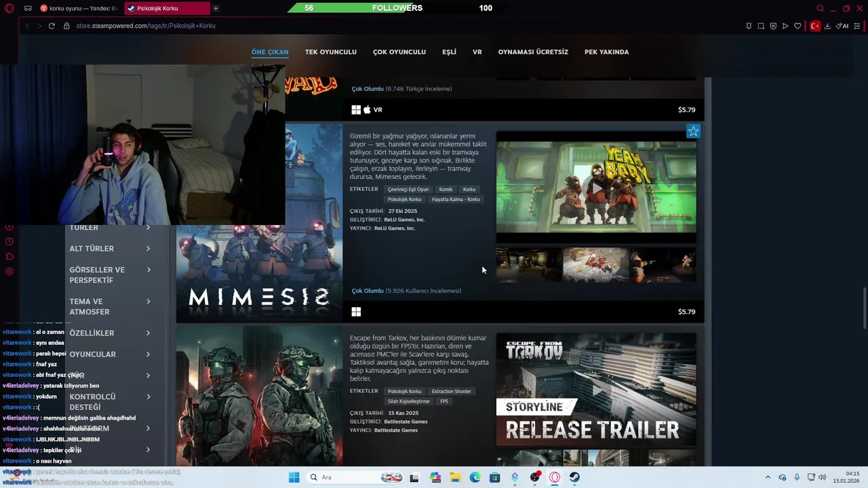The image size is (868, 488).
Task: Expand TEMA VE ATMOSFER section
Action: pos(110,306)
